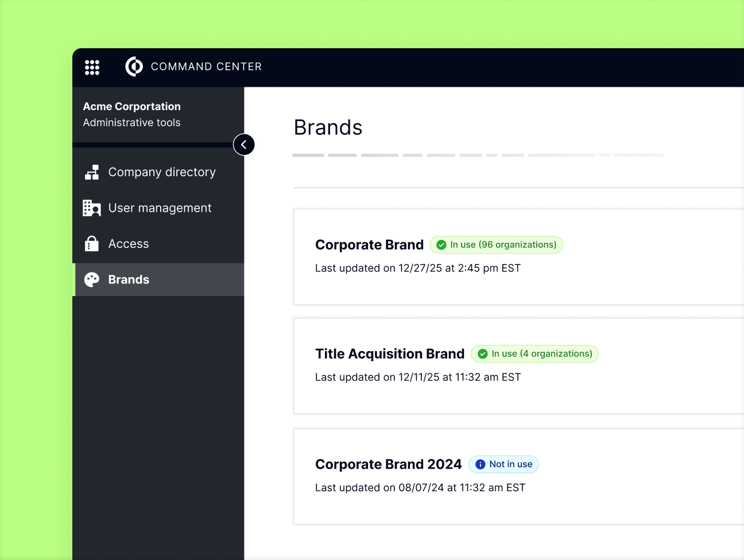Click the In use (4 organizations) badge

(534, 354)
